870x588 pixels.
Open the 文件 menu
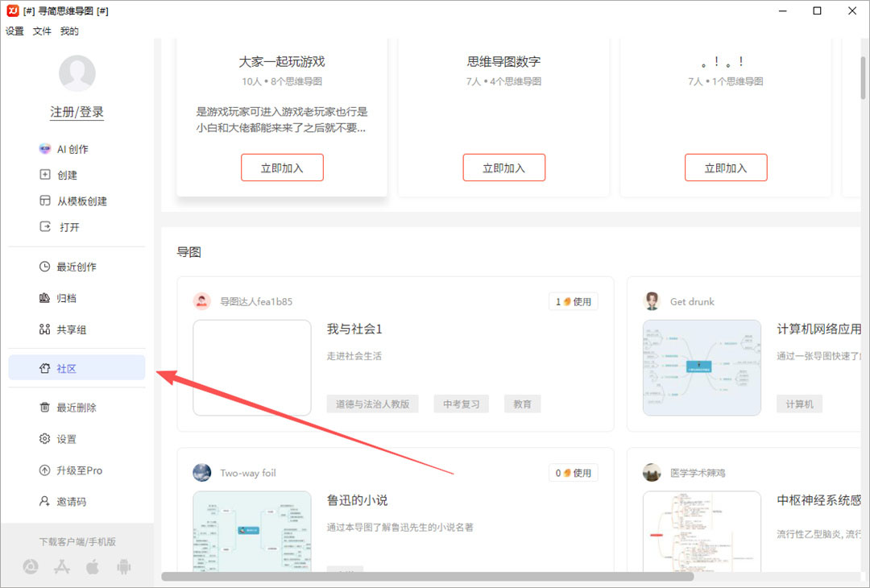[x=42, y=31]
